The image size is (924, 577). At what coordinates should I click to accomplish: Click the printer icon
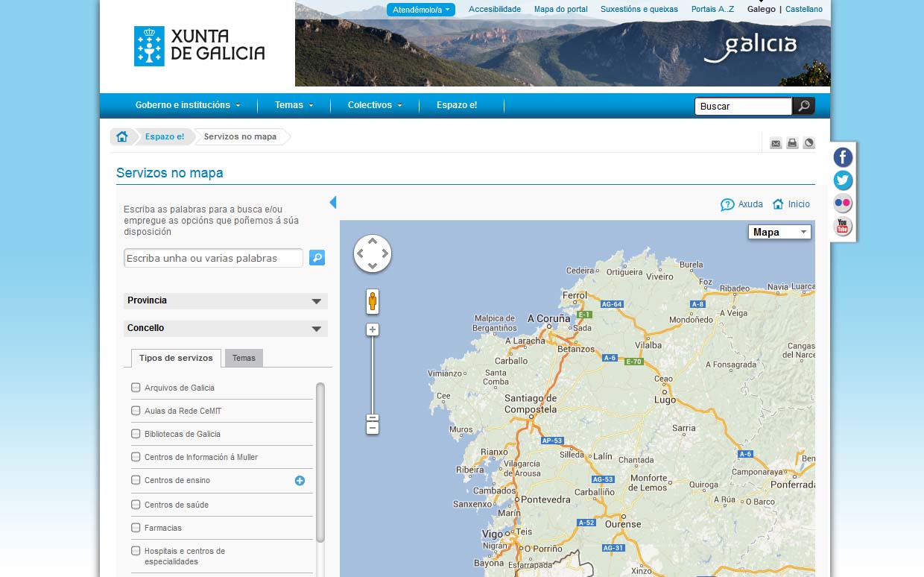(x=792, y=143)
